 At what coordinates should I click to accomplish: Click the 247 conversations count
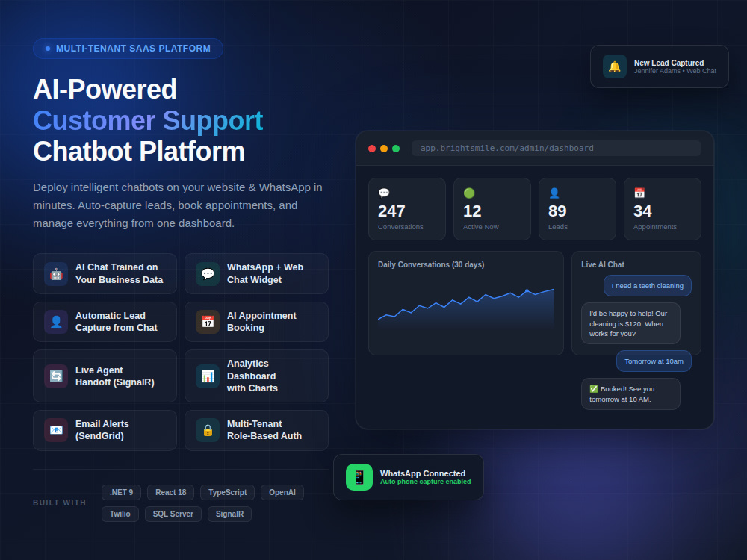(x=391, y=211)
